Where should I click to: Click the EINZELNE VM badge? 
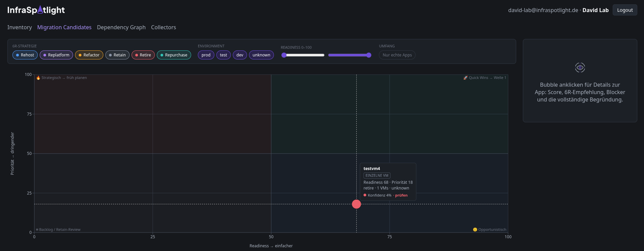[x=377, y=175]
